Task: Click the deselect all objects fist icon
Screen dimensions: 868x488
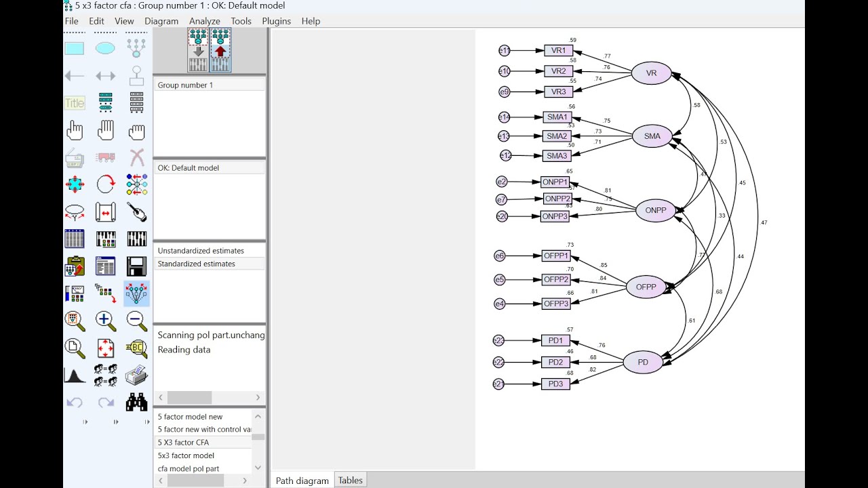Action: pos(136,130)
